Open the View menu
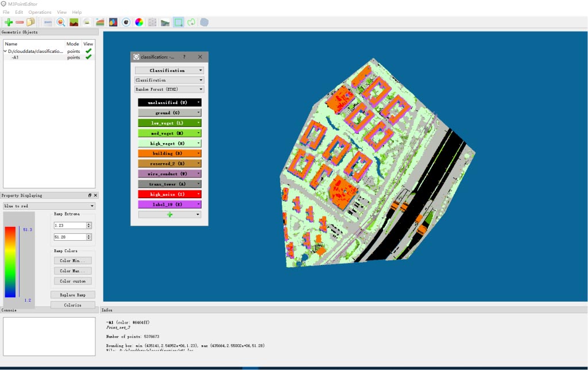The image size is (588, 370). tap(62, 12)
